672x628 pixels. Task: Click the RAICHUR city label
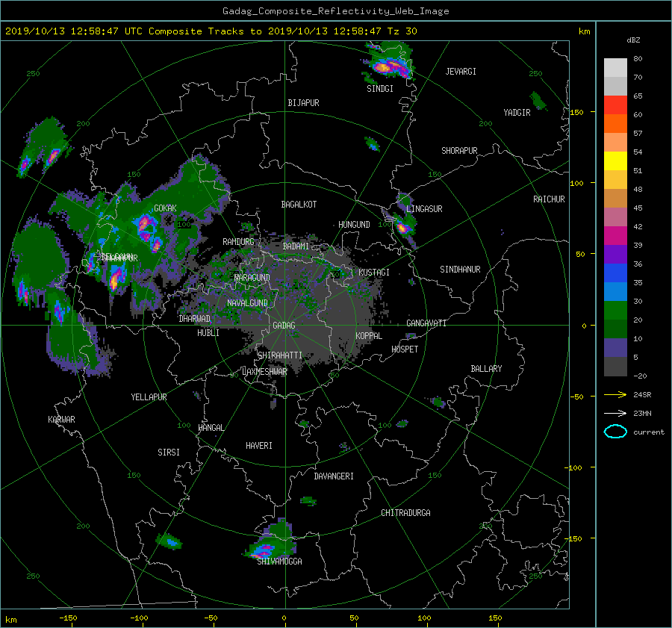pyautogui.click(x=549, y=199)
